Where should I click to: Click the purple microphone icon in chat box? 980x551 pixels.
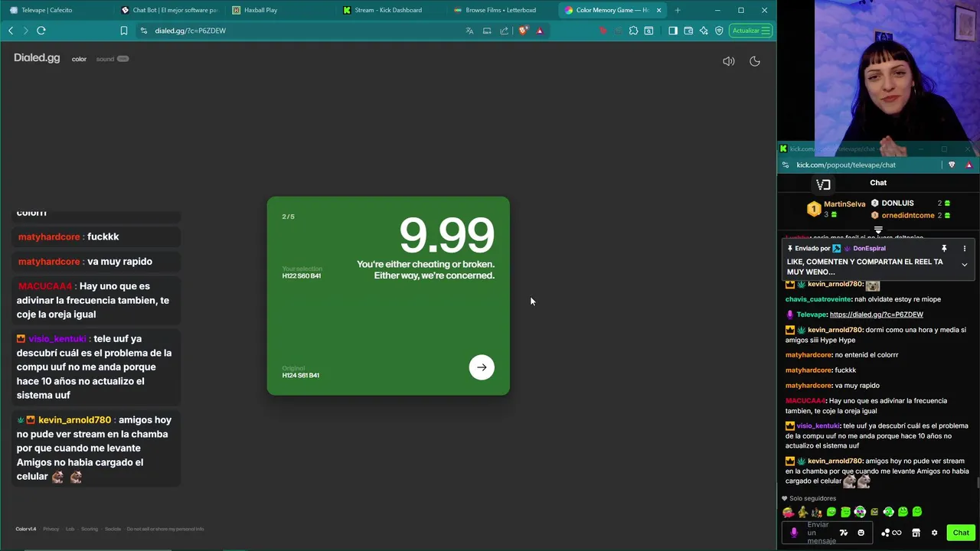pos(794,533)
